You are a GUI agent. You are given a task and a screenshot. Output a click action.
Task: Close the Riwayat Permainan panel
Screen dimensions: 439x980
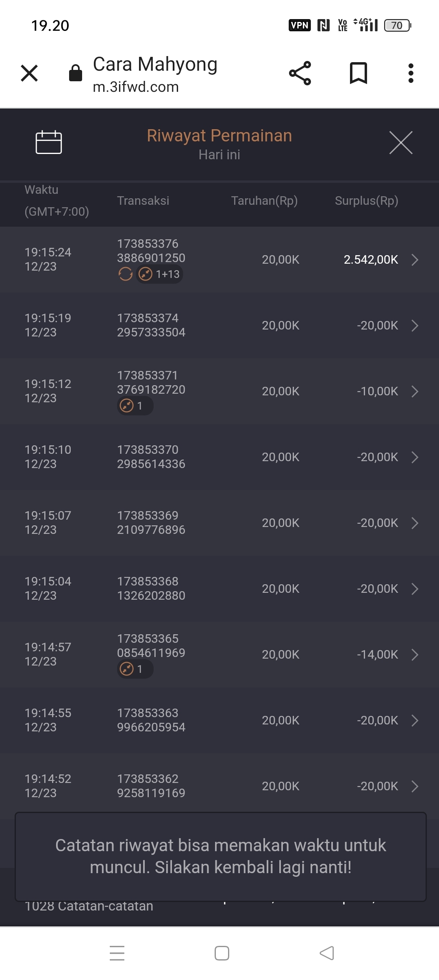coord(401,143)
